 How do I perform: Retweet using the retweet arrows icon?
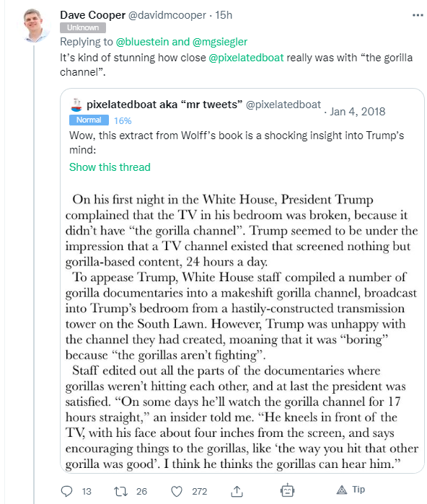tap(120, 491)
